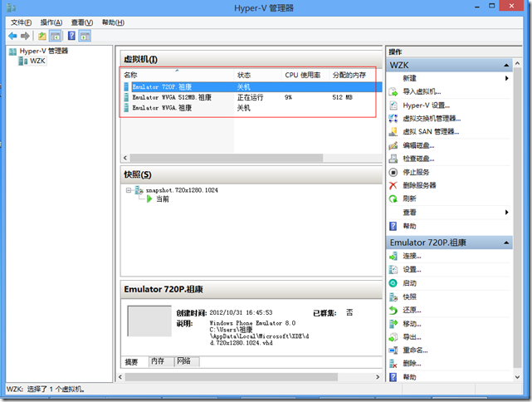This screenshot has width=532, height=402.
Task: Click the VM preview thumbnail
Action: (149, 321)
